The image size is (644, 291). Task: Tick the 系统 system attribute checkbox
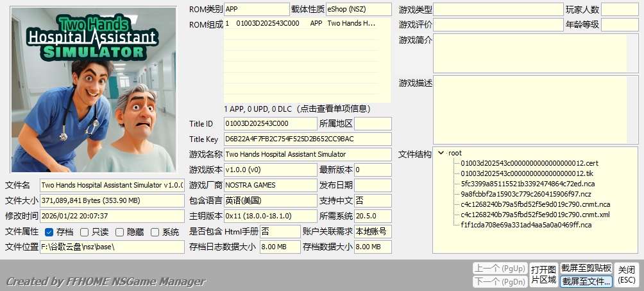point(155,232)
